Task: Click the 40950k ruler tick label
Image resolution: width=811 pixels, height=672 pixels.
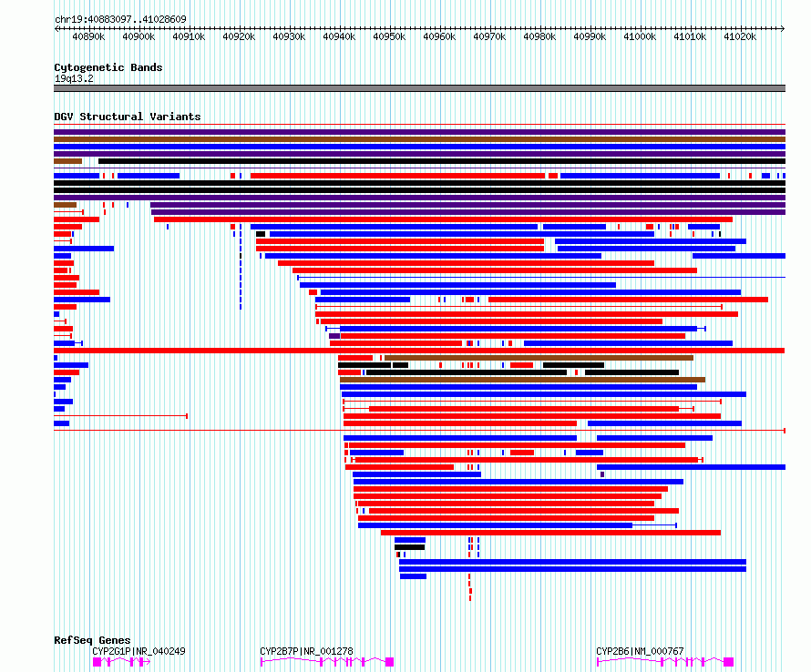Action: coord(389,36)
